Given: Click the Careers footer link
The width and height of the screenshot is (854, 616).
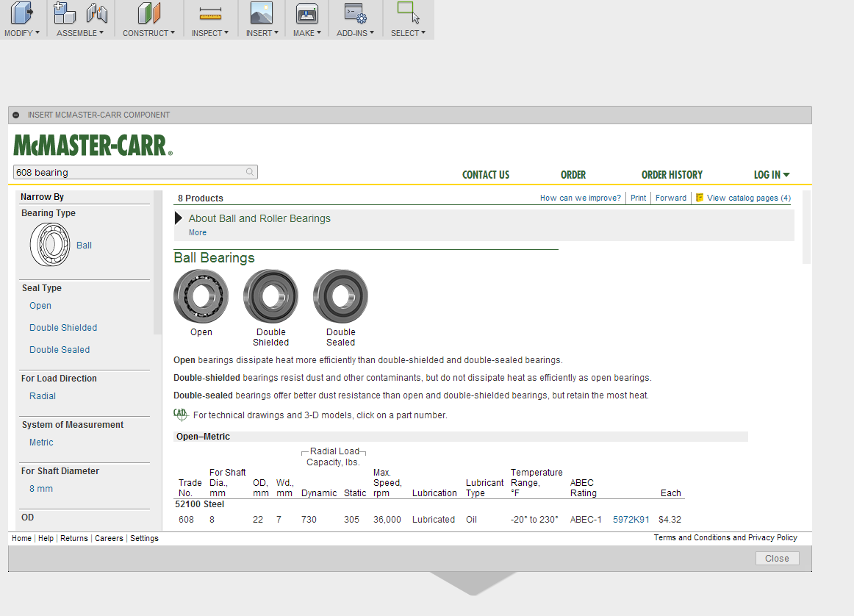Looking at the screenshot, I should click(x=109, y=538).
